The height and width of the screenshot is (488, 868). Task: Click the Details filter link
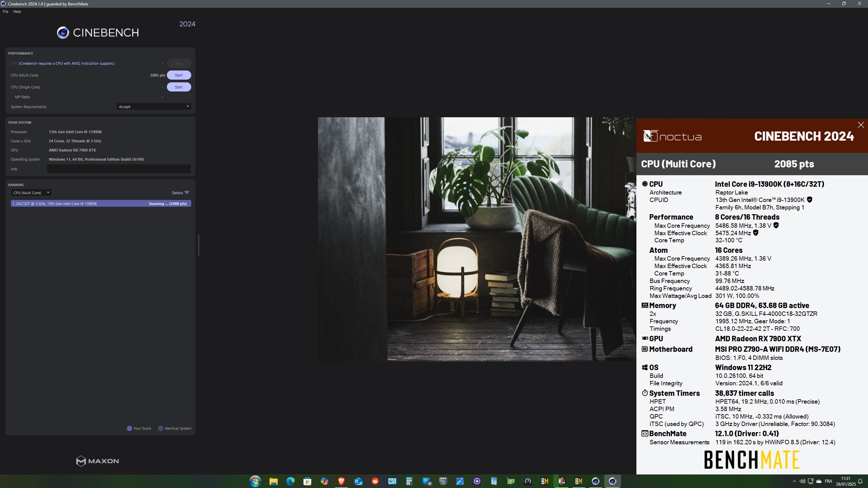tap(180, 192)
